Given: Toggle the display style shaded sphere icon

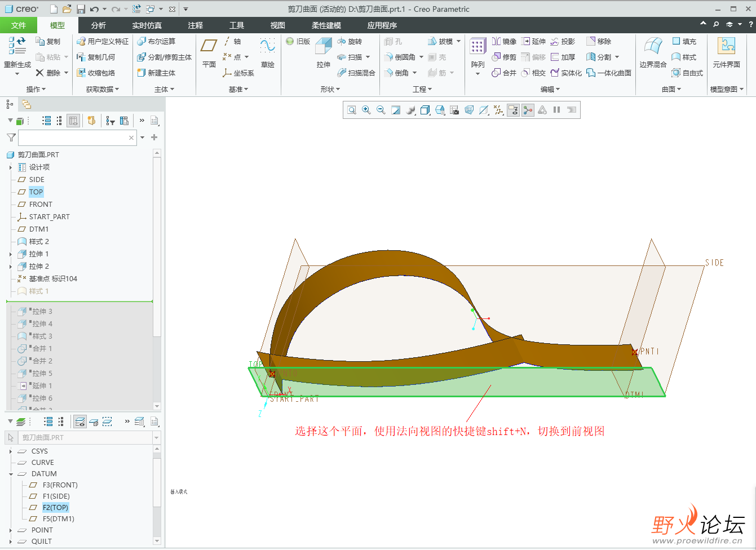Looking at the screenshot, I should pyautogui.click(x=410, y=110).
